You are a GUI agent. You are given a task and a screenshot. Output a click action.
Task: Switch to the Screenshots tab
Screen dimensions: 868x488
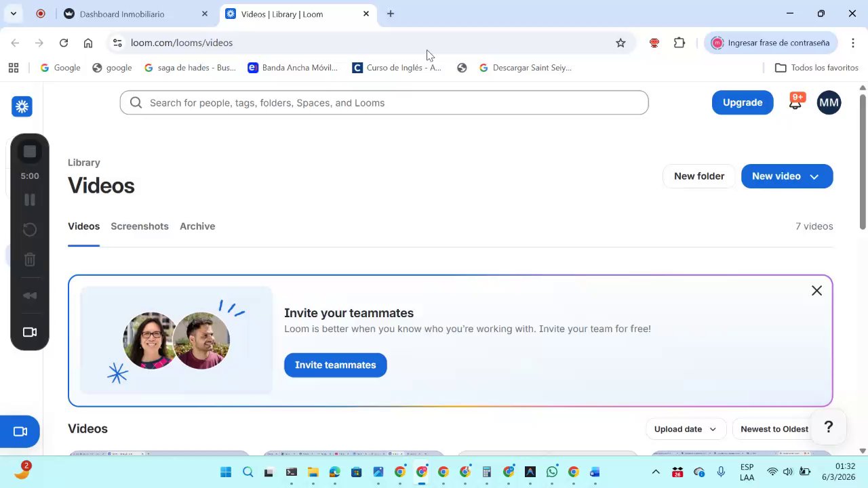coord(140,226)
